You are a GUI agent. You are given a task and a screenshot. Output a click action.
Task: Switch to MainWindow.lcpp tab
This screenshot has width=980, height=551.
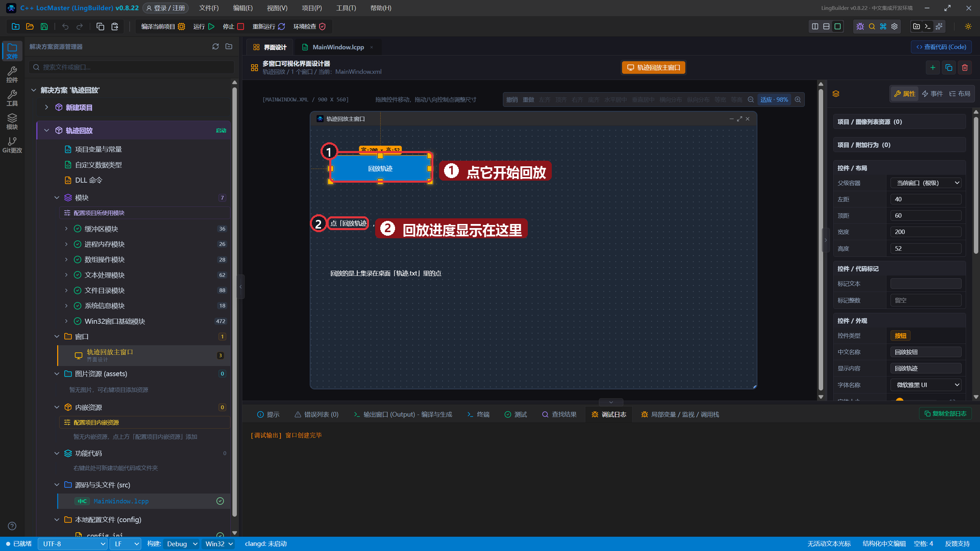pyautogui.click(x=338, y=47)
